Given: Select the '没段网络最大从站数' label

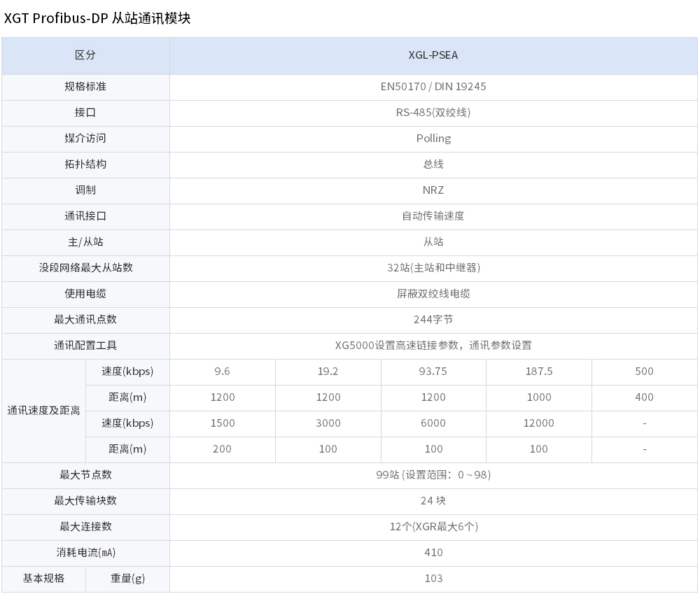Looking at the screenshot, I should tap(85, 268).
